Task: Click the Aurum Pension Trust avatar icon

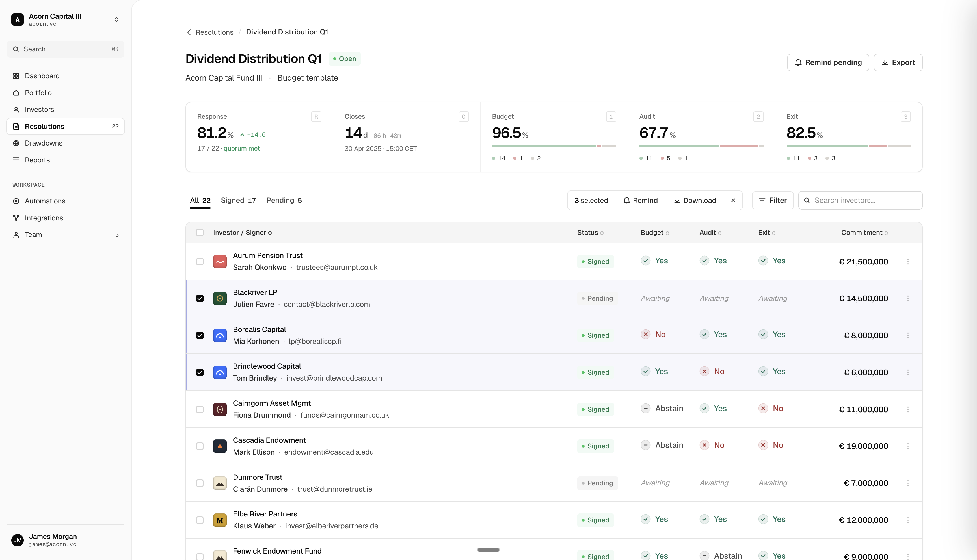Action: point(220,262)
